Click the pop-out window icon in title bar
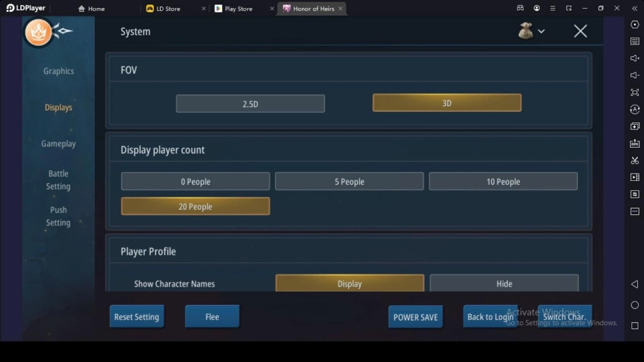Viewport: 644px width, 362px height. pyautogui.click(x=569, y=8)
